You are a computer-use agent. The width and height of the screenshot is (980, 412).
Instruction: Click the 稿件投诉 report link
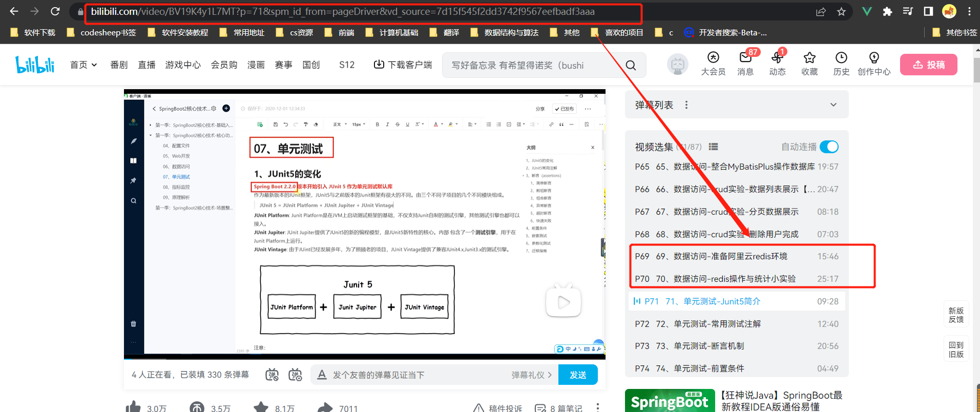[497, 408]
